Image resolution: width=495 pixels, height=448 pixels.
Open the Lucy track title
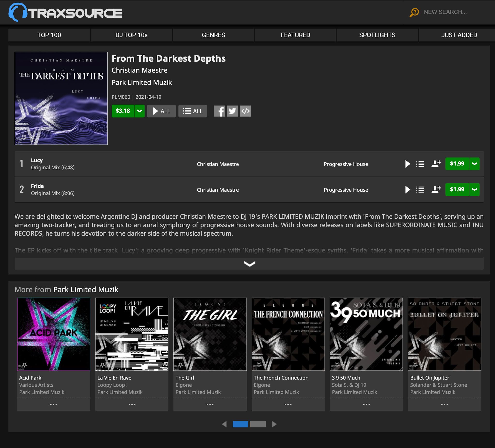(x=37, y=160)
